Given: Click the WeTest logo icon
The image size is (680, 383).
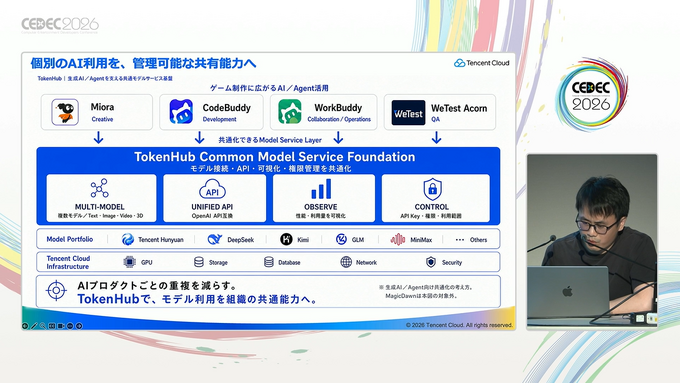Looking at the screenshot, I should pos(408,113).
